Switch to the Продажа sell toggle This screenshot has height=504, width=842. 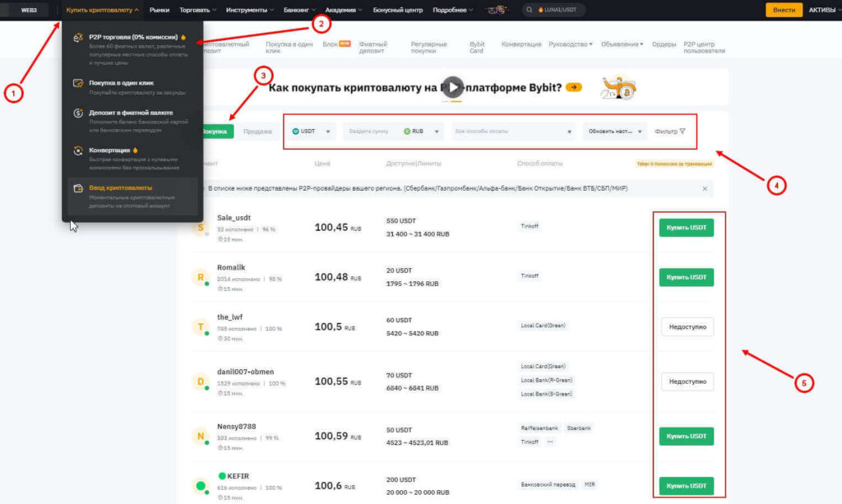257,131
